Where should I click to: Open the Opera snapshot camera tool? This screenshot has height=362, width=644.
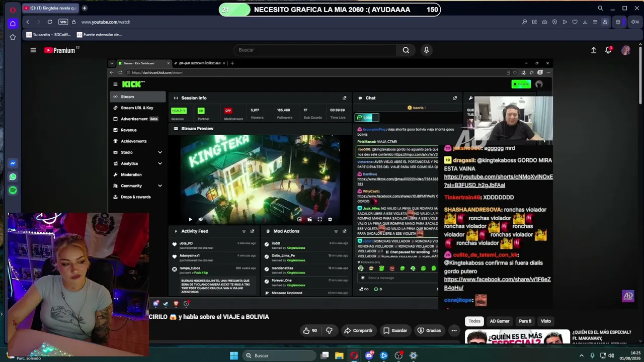click(x=544, y=22)
